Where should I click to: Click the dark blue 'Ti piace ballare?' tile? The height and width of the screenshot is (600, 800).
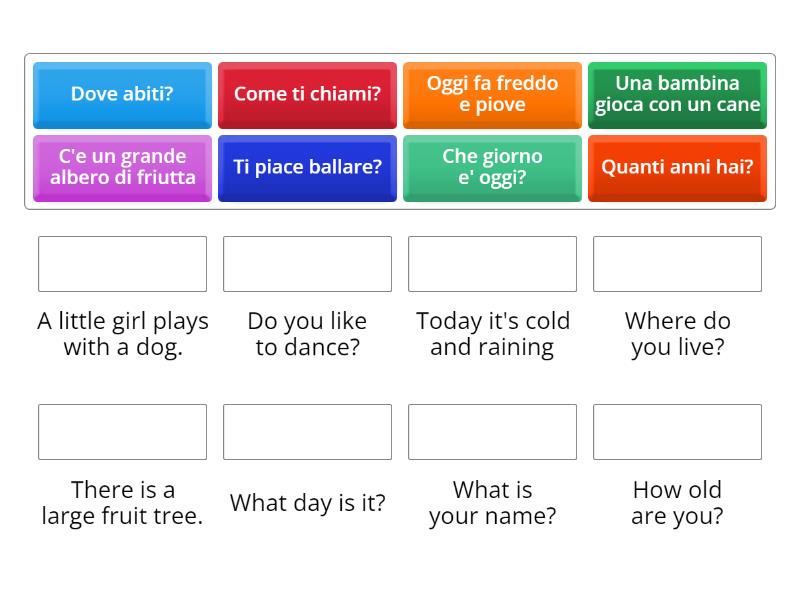pyautogui.click(x=307, y=168)
